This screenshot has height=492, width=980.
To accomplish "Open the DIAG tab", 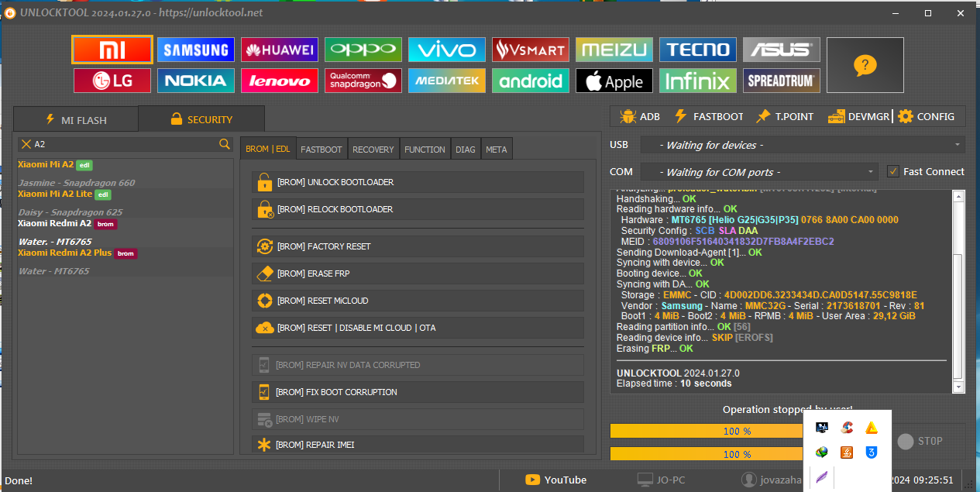I will tap(466, 150).
